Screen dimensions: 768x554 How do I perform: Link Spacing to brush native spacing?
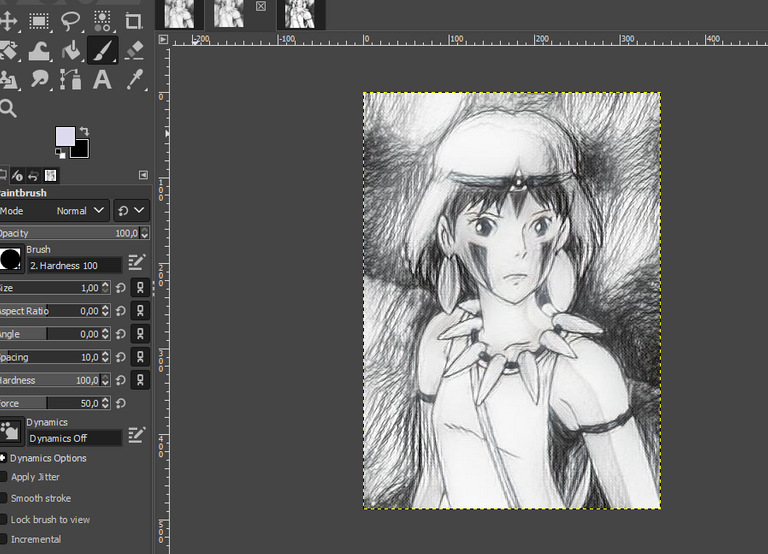[x=140, y=357]
